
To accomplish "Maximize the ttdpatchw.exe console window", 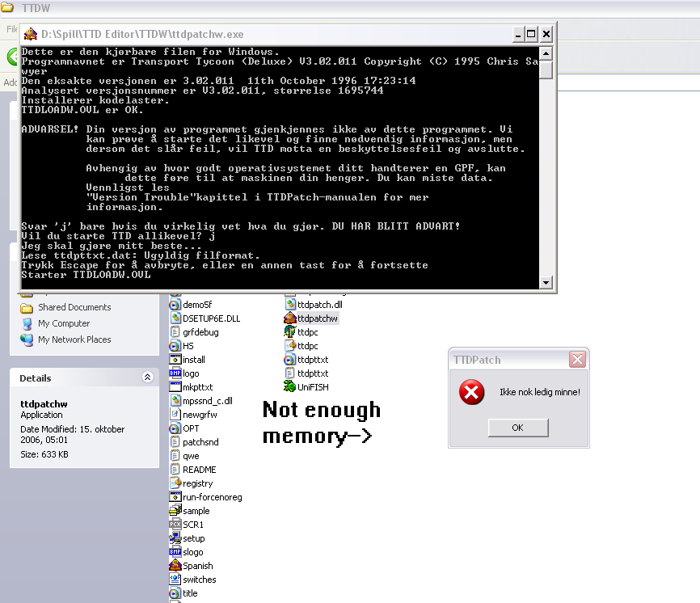I will tap(531, 35).
